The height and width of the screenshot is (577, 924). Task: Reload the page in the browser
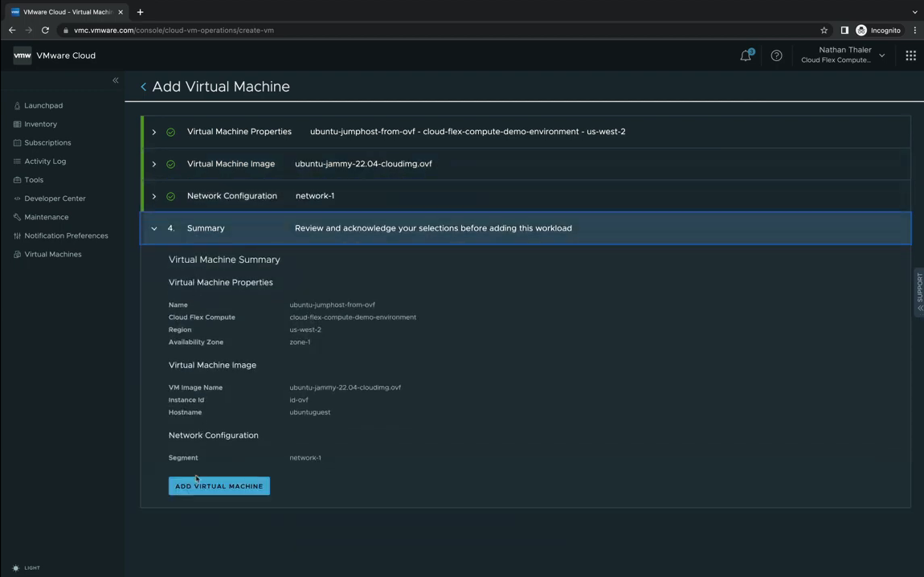point(45,30)
